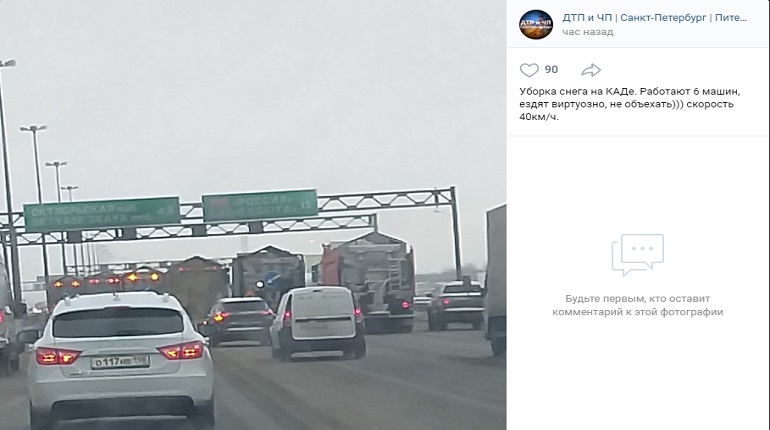Click the empty comments speech bubble icon

coord(637,255)
